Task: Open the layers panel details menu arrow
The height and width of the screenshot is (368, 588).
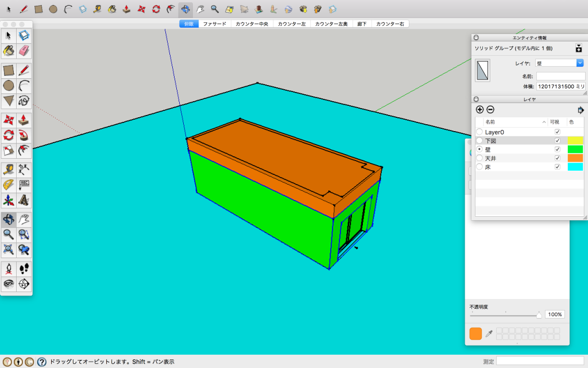Action: [581, 110]
